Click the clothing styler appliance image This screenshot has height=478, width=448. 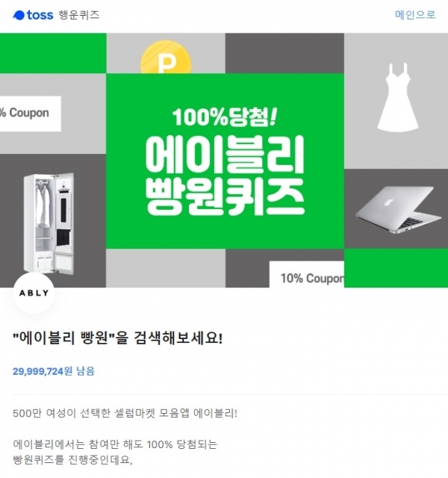(49, 223)
